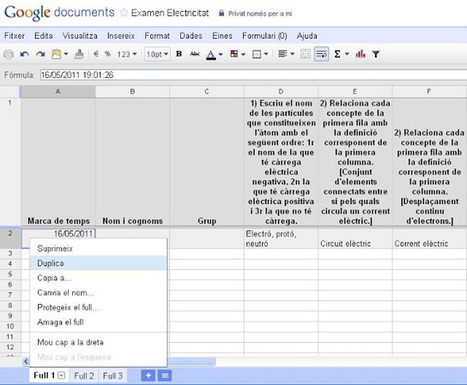Insert a chart using chart icon
467x385 pixels.
coord(360,54)
